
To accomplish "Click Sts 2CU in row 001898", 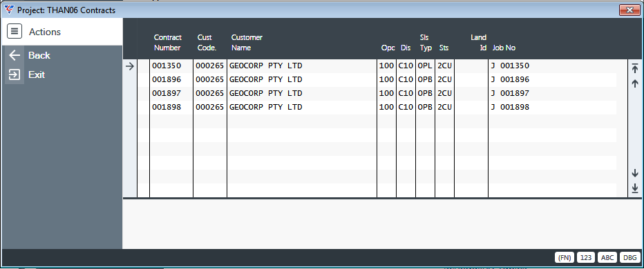I will click(444, 108).
